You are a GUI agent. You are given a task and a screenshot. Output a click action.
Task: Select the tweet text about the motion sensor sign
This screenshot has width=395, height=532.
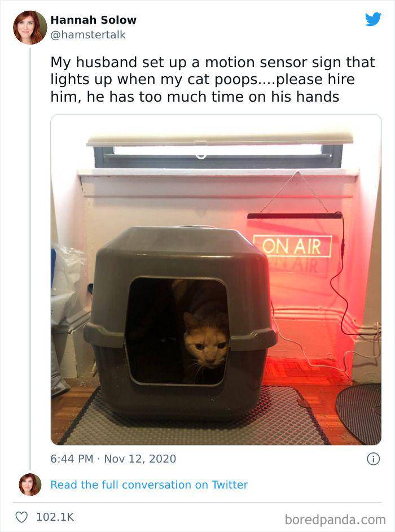pyautogui.click(x=213, y=80)
